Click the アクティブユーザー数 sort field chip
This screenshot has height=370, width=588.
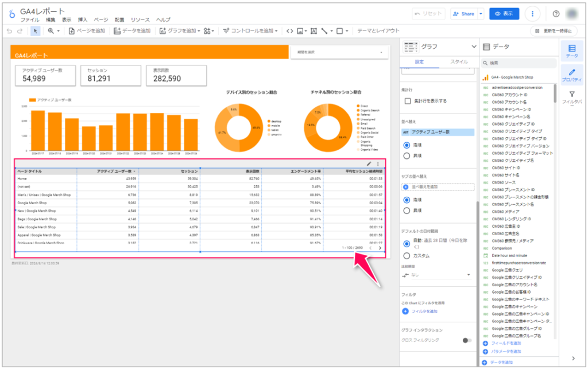(438, 132)
